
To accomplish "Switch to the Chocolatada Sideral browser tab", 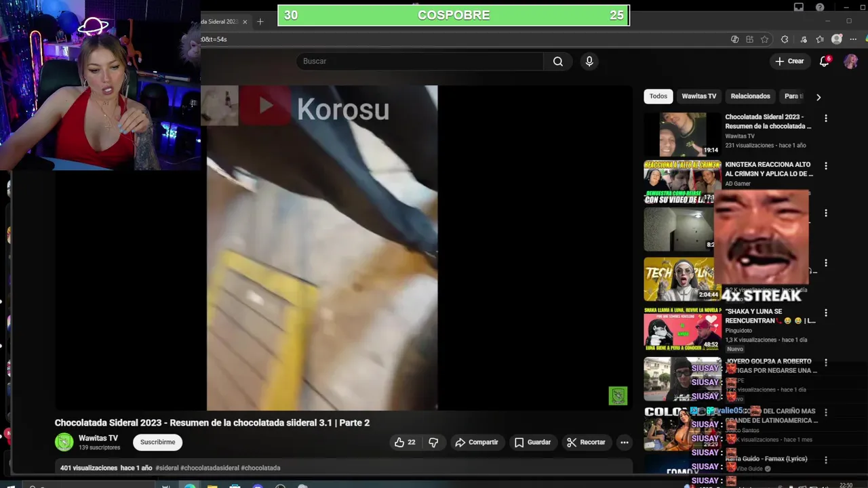I will pyautogui.click(x=220, y=22).
